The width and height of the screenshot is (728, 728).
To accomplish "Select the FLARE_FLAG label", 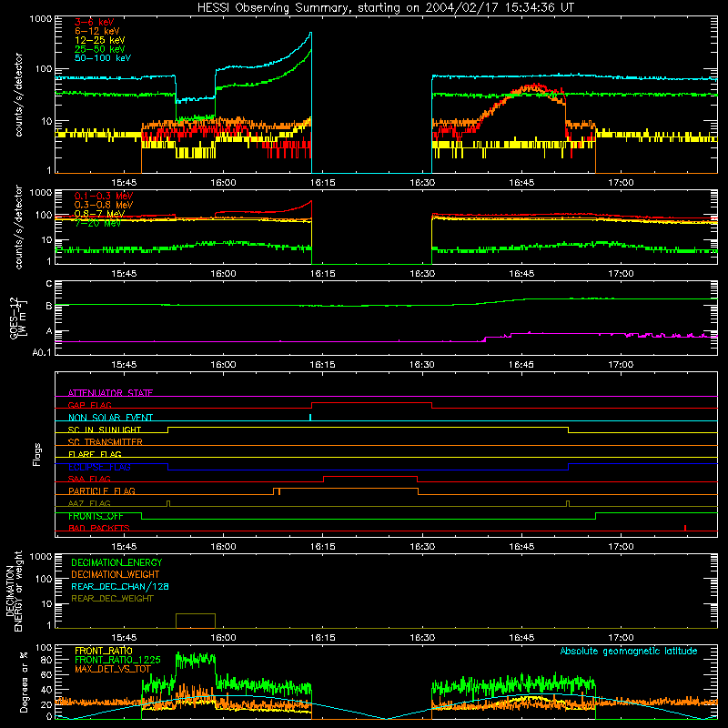I will click(x=95, y=454).
